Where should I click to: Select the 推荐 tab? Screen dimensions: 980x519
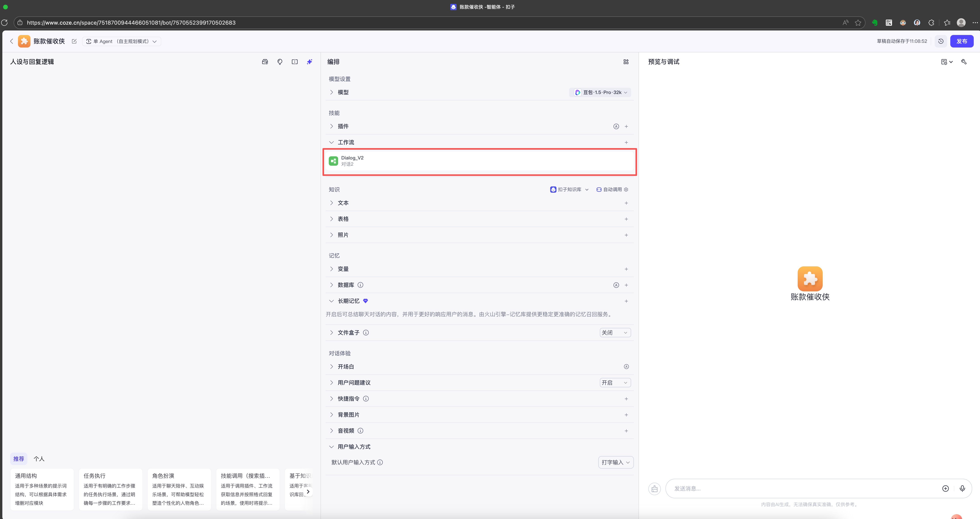pos(18,459)
